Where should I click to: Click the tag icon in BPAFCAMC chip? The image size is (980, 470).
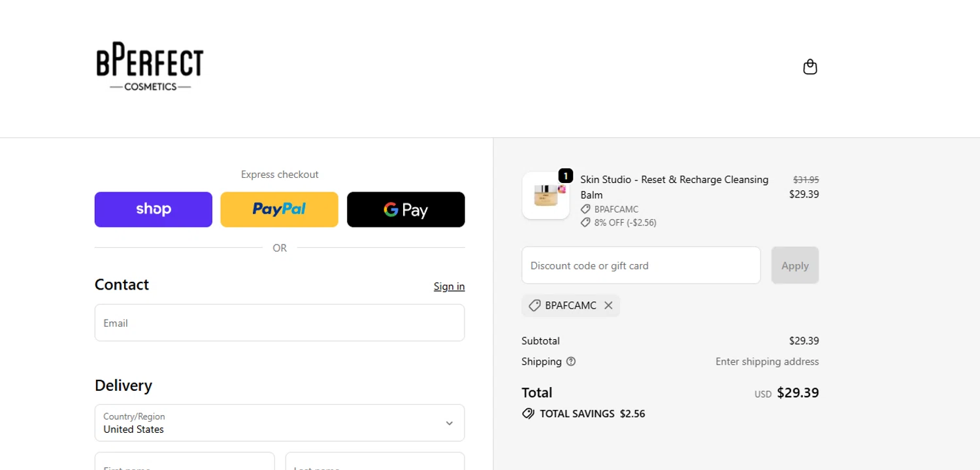pos(534,305)
